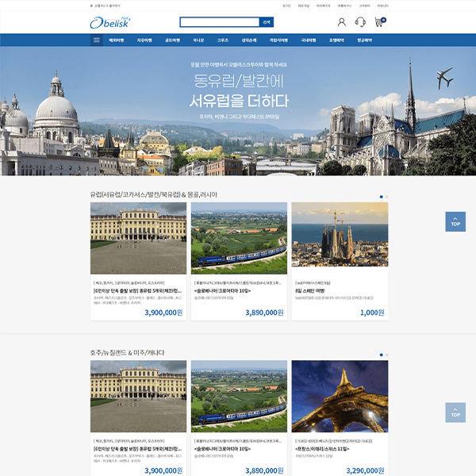Click the solid TOP button beside the Europe section

click(455, 221)
